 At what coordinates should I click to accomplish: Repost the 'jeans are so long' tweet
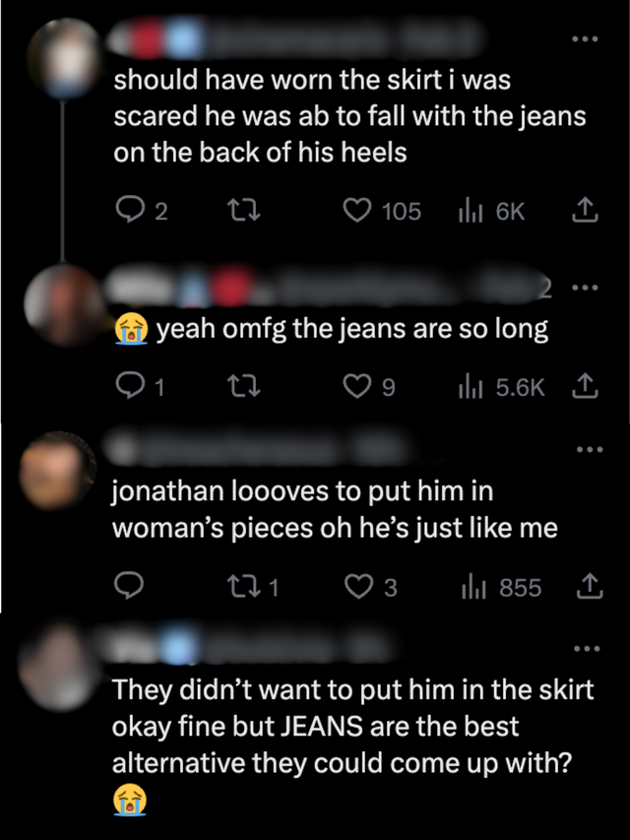(237, 387)
